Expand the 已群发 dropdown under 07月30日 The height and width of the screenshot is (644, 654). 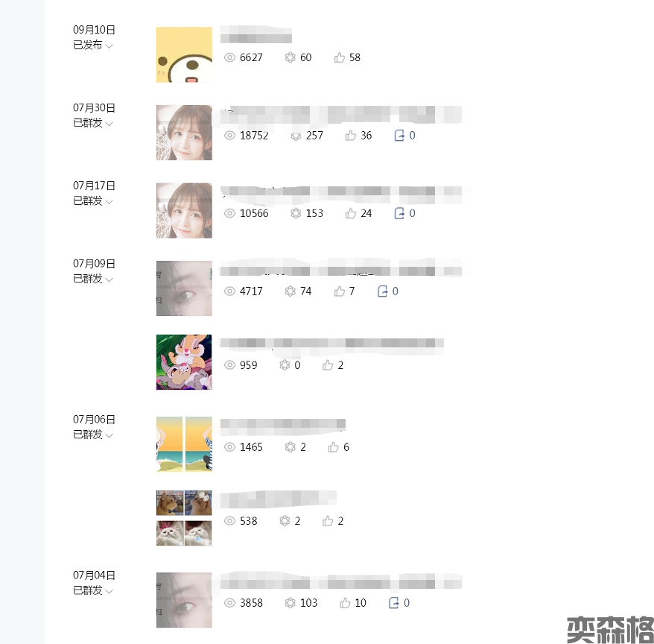click(109, 124)
